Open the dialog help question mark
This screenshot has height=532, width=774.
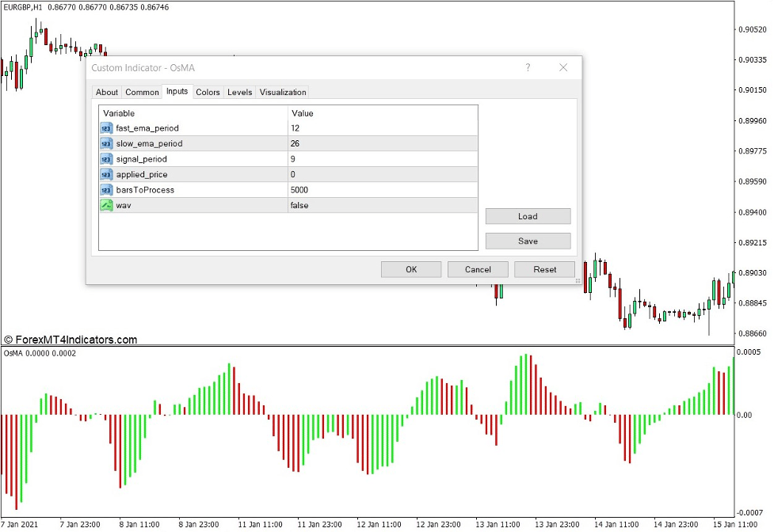[528, 68]
